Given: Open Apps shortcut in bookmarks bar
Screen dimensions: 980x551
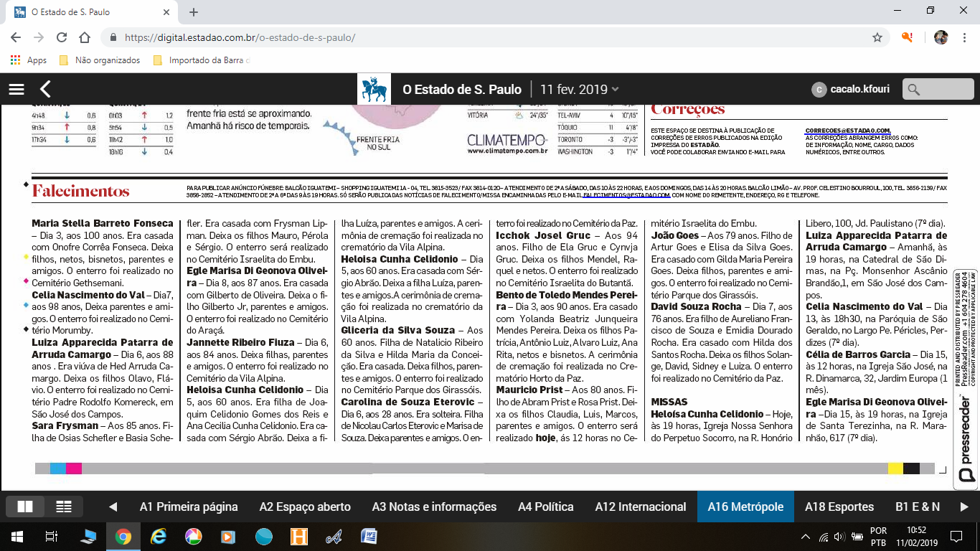Looking at the screenshot, I should (29, 60).
